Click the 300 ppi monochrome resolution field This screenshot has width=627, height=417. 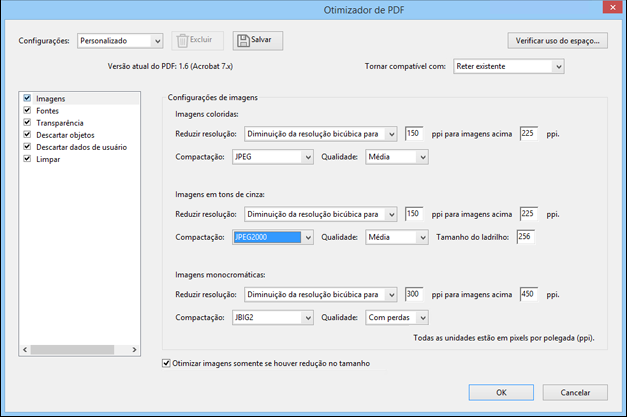[414, 294]
